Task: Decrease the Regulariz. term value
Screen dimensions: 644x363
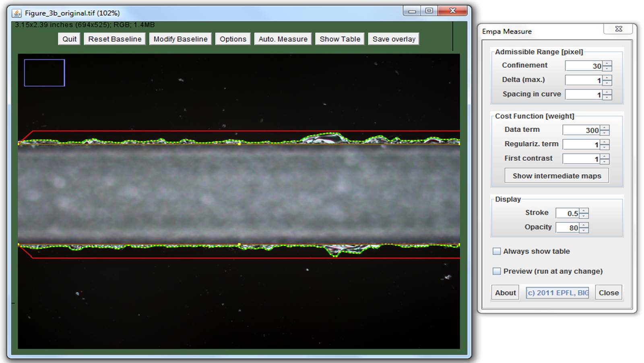Action: click(x=605, y=147)
